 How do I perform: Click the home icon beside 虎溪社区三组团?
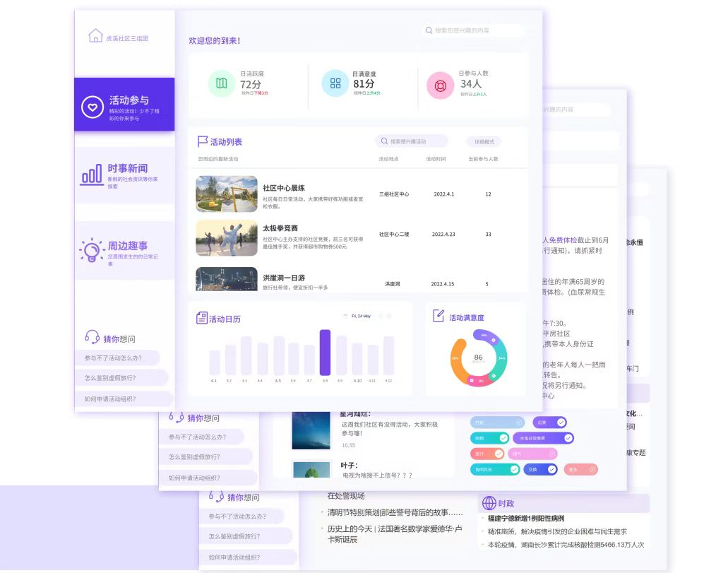[95, 36]
